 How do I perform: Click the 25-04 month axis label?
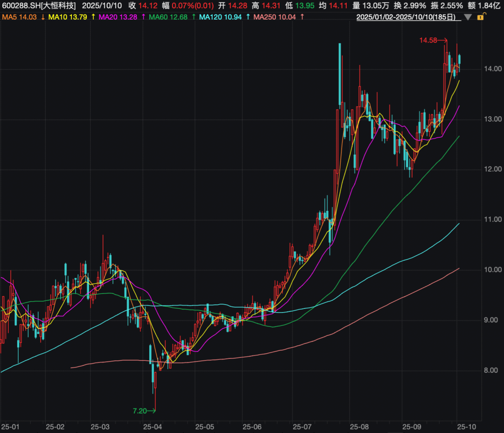point(153,426)
